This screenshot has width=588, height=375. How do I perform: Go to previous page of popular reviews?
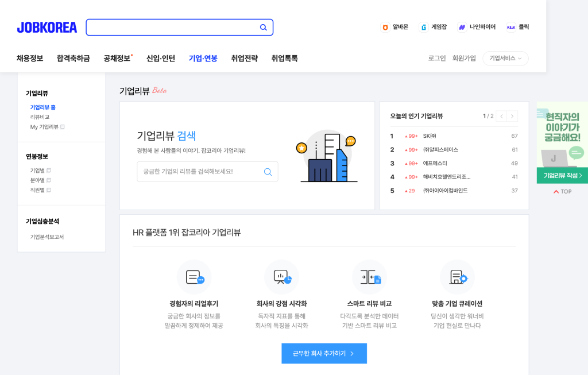[x=501, y=116]
